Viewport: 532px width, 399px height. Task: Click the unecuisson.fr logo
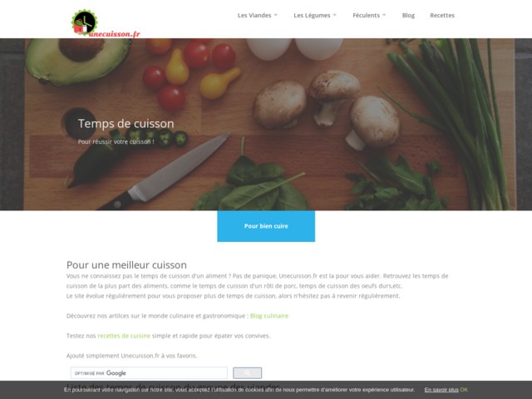pyautogui.click(x=106, y=23)
